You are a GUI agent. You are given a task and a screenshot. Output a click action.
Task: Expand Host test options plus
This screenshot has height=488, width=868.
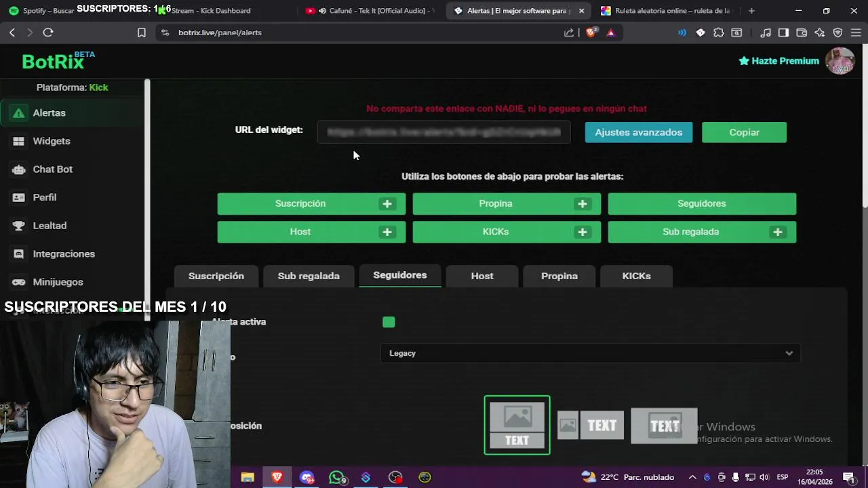coord(387,232)
